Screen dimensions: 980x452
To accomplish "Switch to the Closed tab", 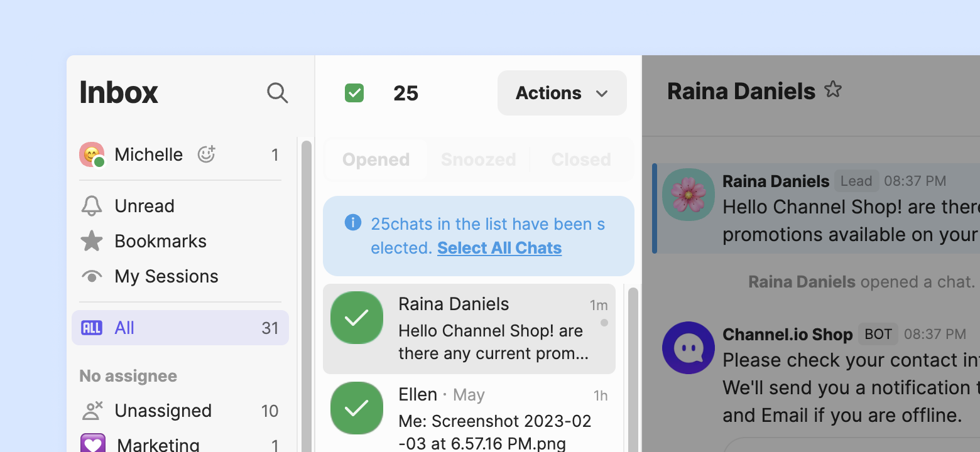I will tap(581, 159).
